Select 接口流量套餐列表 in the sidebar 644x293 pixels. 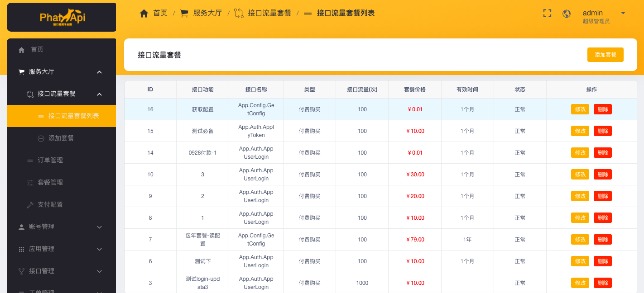tap(73, 116)
